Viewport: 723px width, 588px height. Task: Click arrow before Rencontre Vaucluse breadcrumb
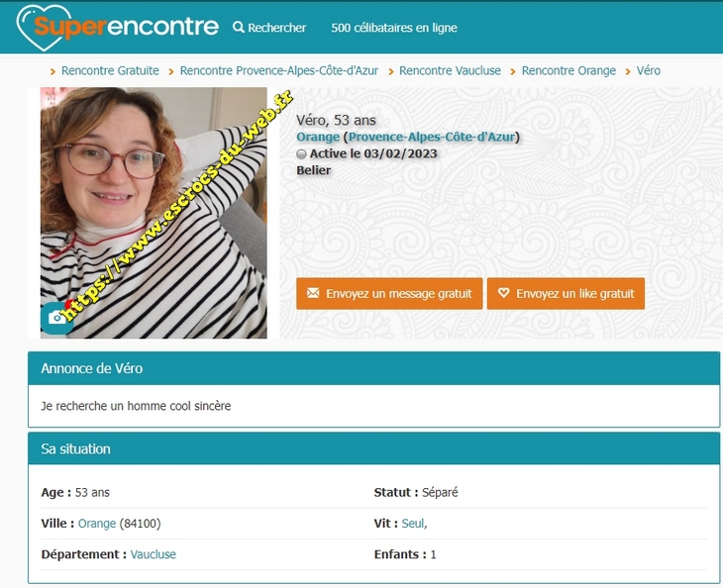pos(391,71)
